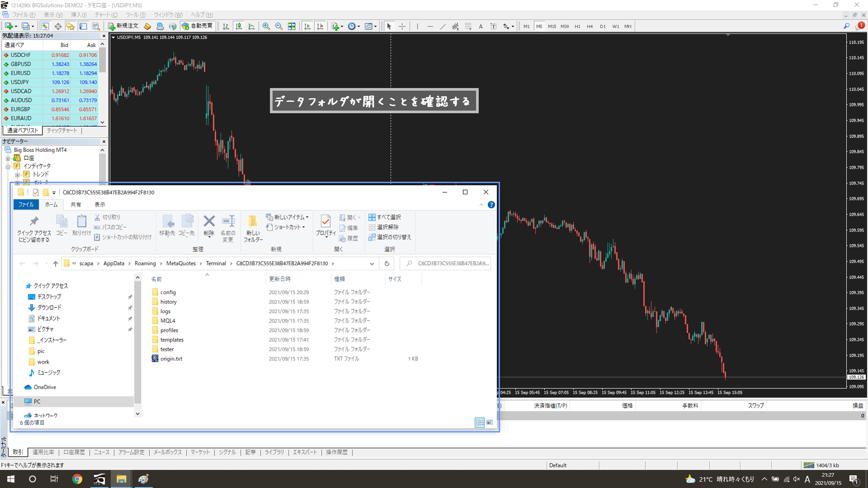Click the zoom out magnifier icon

(x=279, y=26)
